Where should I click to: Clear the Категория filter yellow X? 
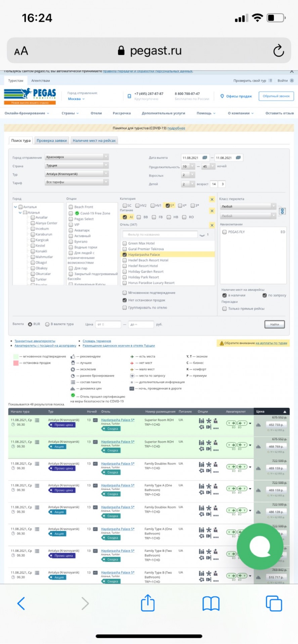212,200
